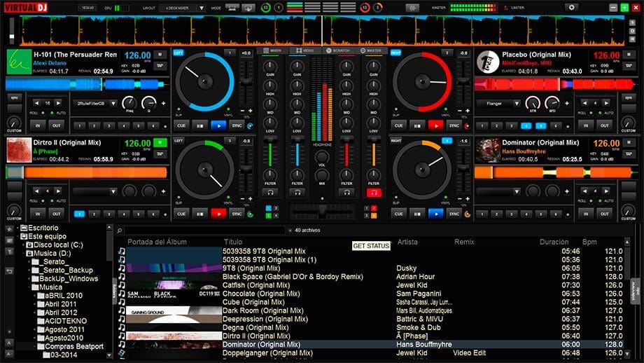Open the 2RuleFilterCB effect dropdown
Image resolution: width=644 pixels, height=363 pixels.
tap(113, 104)
